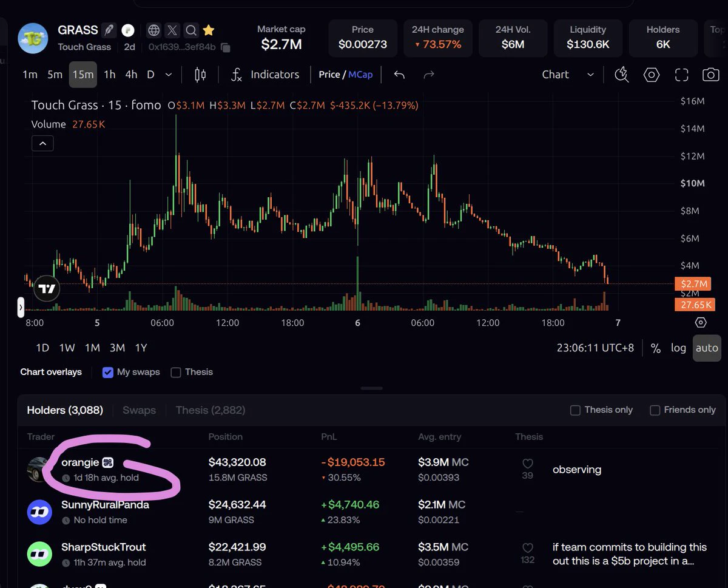This screenshot has width=728, height=588.
Task: Switch chart to MCap mode
Action: click(x=360, y=75)
